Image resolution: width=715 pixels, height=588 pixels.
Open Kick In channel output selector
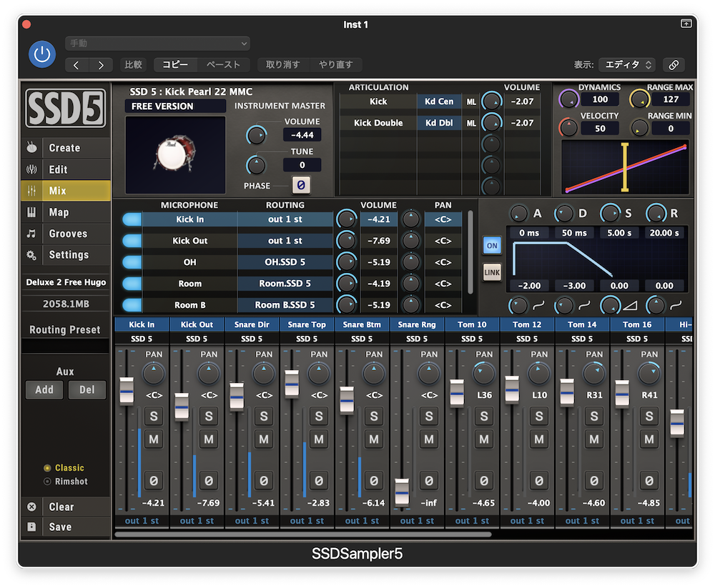click(x=142, y=521)
